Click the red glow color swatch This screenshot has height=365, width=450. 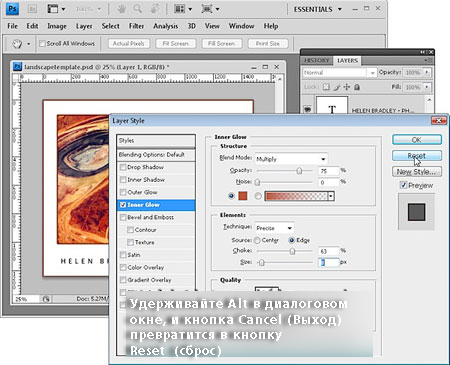[x=243, y=196]
